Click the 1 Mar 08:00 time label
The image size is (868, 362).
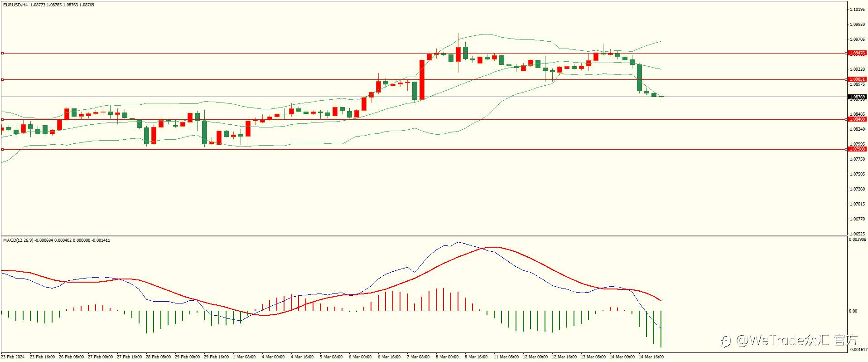pos(244,357)
